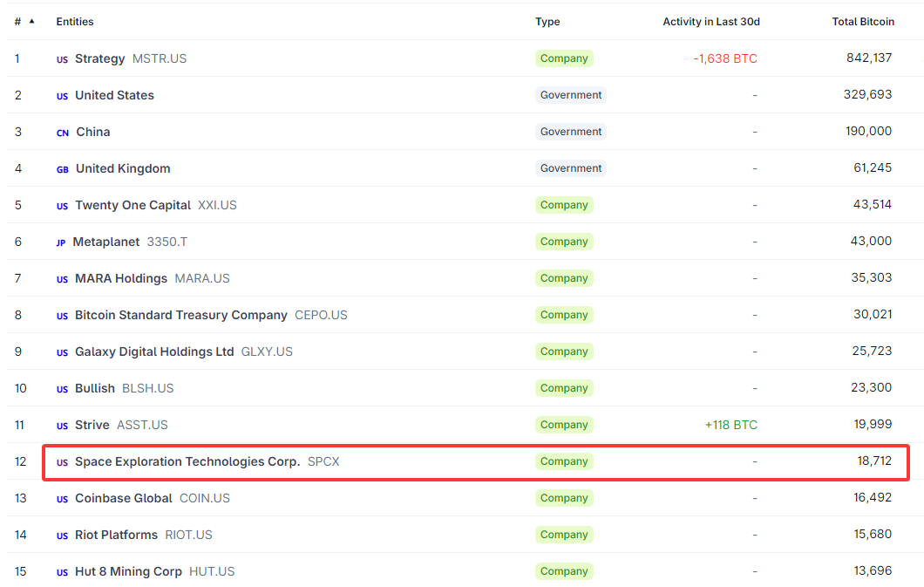Select the 25,723 total bitcoin value
The image size is (924, 587).
873,351
